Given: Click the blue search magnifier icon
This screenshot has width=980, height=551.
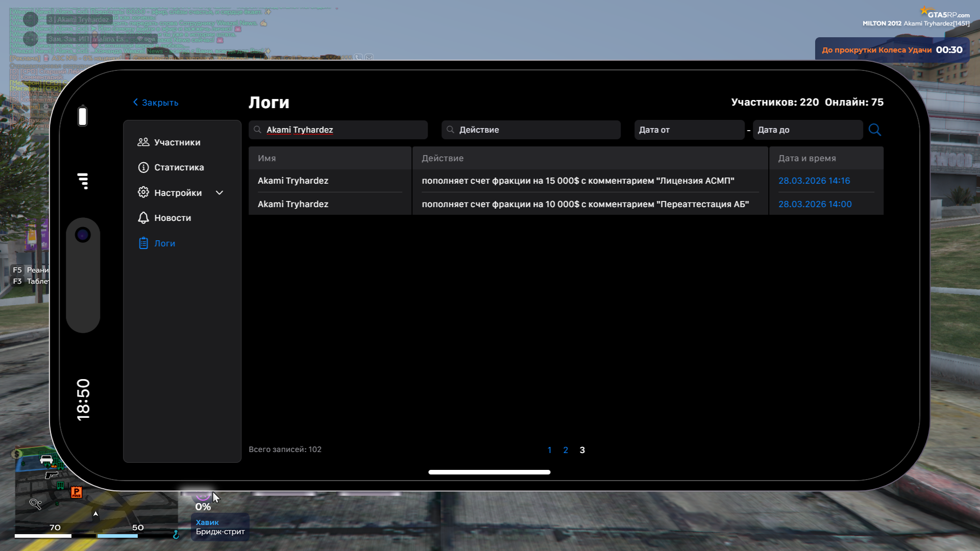Looking at the screenshot, I should [x=874, y=130].
